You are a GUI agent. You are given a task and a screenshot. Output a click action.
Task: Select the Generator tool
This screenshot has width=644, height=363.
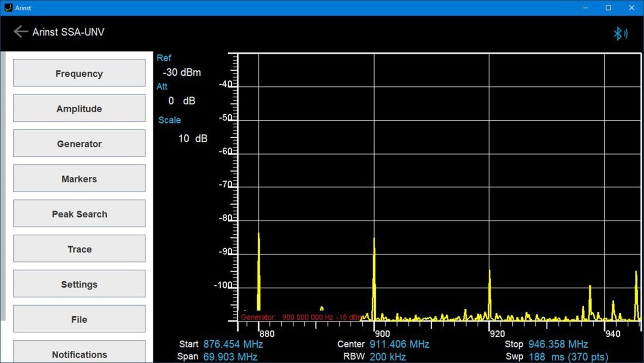click(x=79, y=144)
